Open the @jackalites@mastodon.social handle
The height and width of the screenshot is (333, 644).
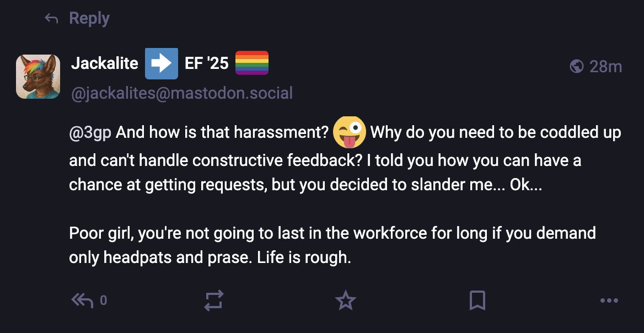182,93
